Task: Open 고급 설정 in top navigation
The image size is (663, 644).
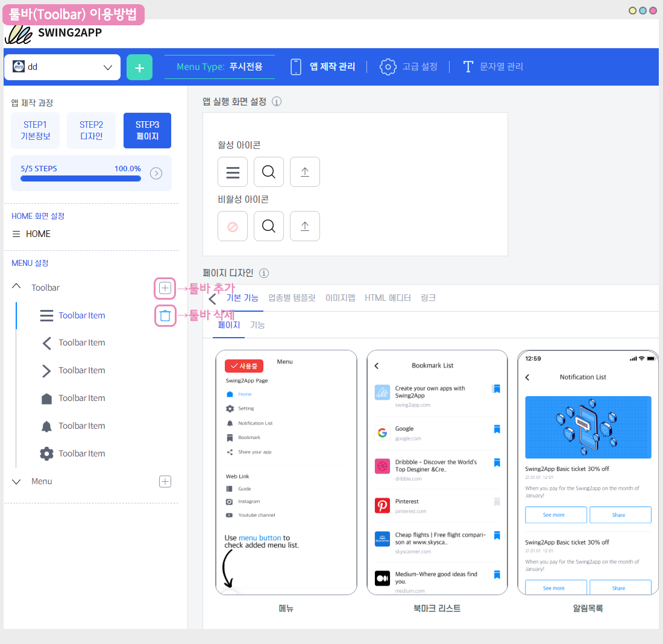Action: [x=408, y=67]
